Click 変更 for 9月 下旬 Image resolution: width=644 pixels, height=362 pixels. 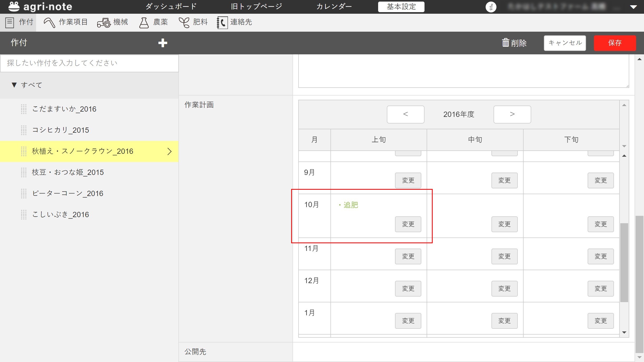click(x=601, y=180)
